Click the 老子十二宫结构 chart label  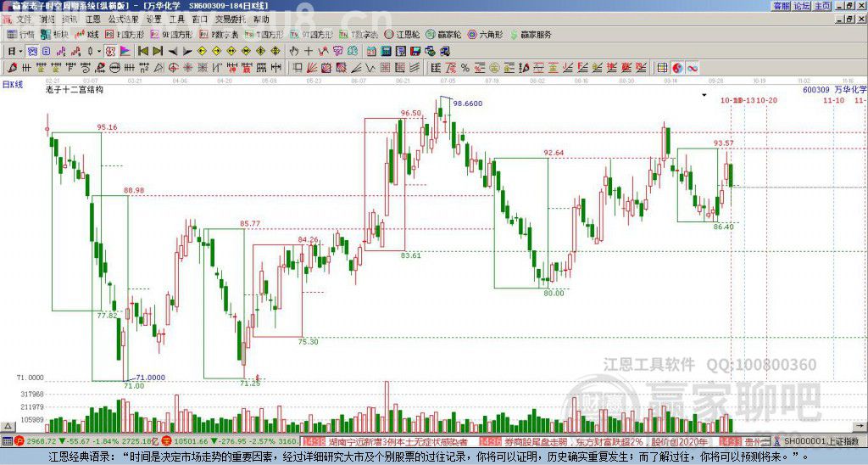click(x=75, y=89)
